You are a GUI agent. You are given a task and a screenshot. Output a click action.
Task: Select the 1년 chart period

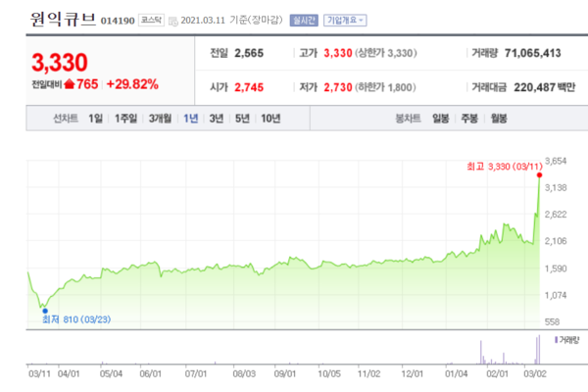(191, 119)
